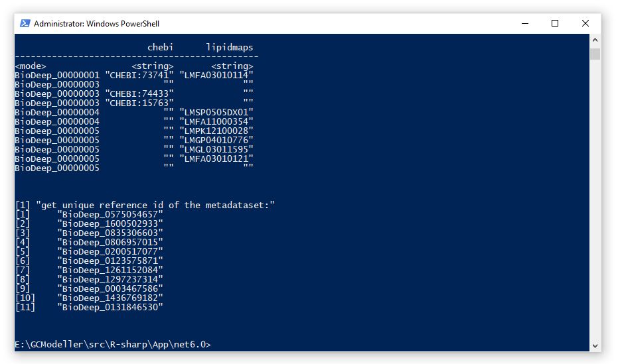Screen dimensions: 620x364
Task: Click the "BioDeep_0131846530" reference id
Action: tap(110, 307)
